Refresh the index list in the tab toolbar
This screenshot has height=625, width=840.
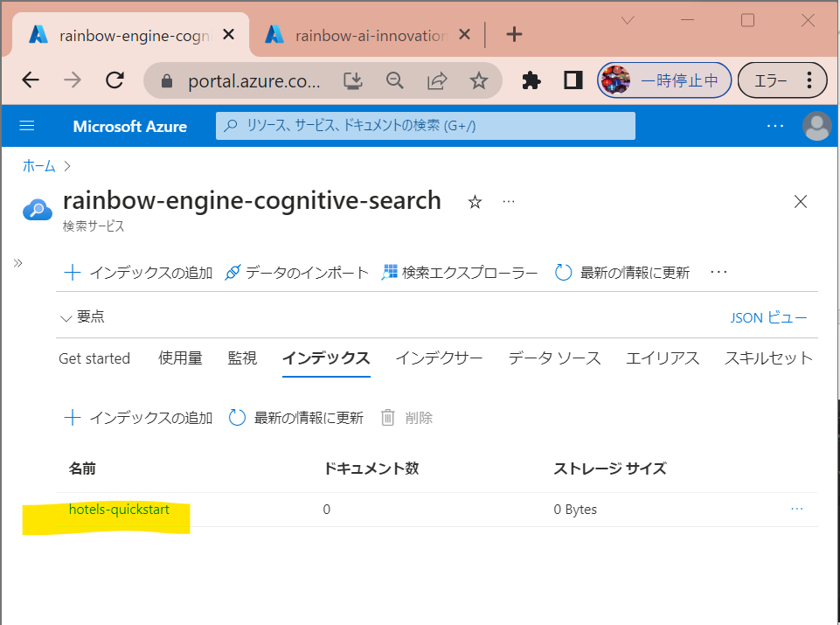(x=295, y=418)
